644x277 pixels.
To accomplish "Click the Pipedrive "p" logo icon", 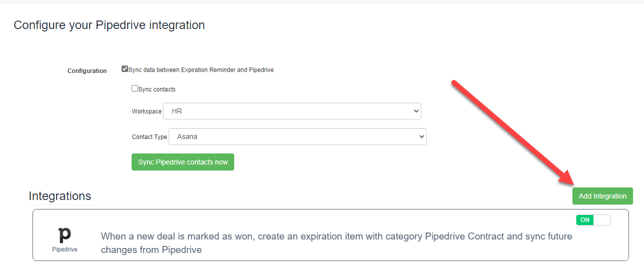I will pos(65,235).
